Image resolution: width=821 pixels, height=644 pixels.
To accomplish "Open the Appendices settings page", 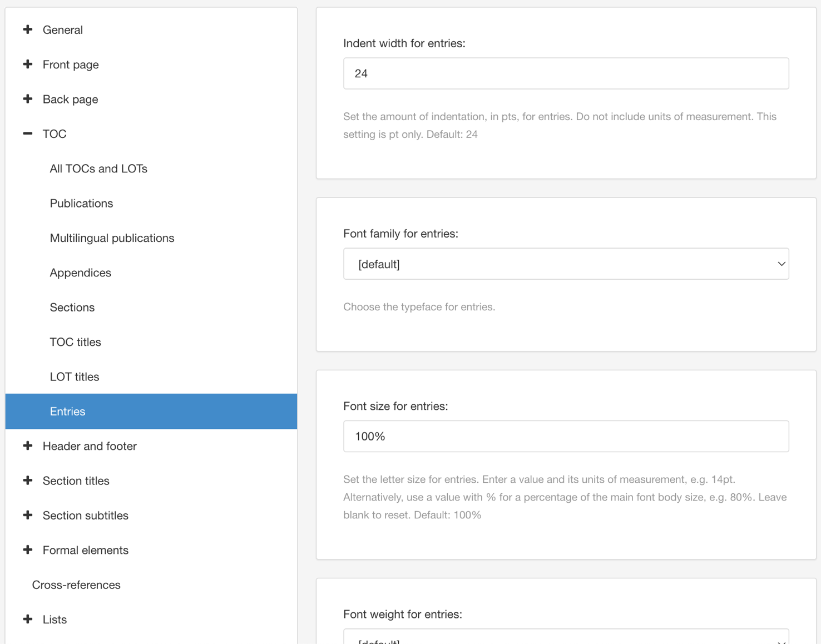I will pos(81,273).
